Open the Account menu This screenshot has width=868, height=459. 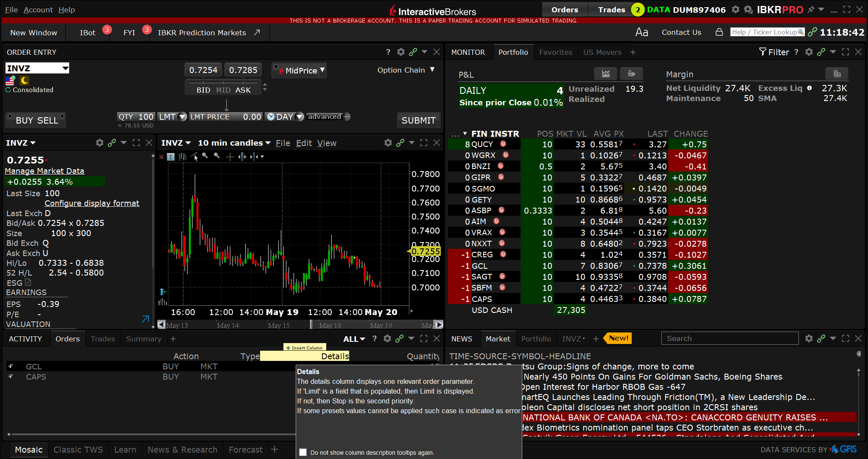(38, 9)
